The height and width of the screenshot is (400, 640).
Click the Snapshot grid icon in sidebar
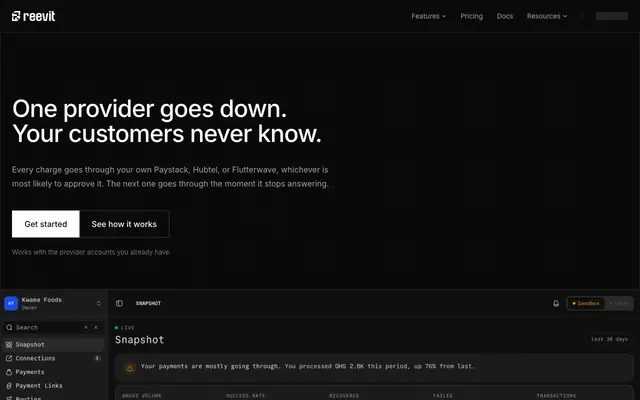click(x=9, y=345)
